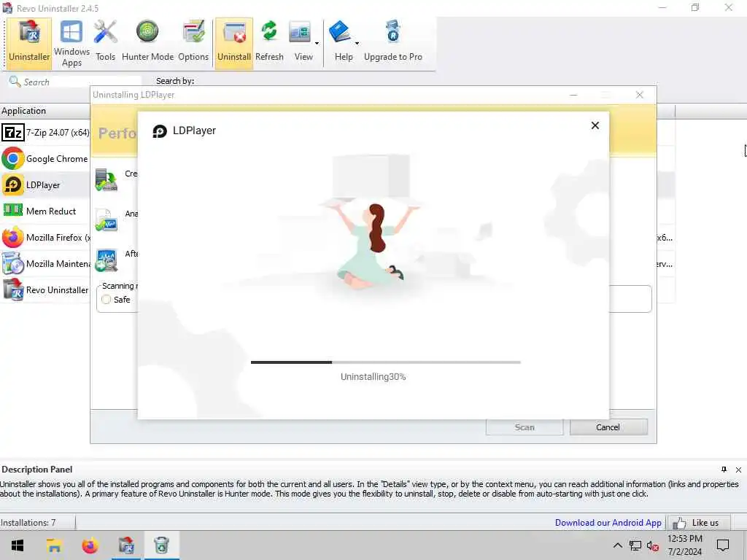Click the disabled Scan button
Screen dimensions: 747x560
[x=525, y=427]
